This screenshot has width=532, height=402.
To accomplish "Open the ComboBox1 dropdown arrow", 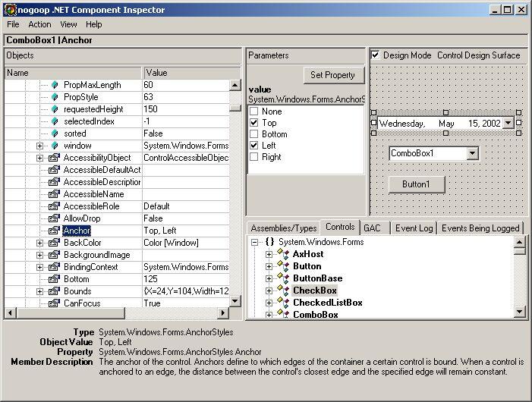I will [472, 153].
